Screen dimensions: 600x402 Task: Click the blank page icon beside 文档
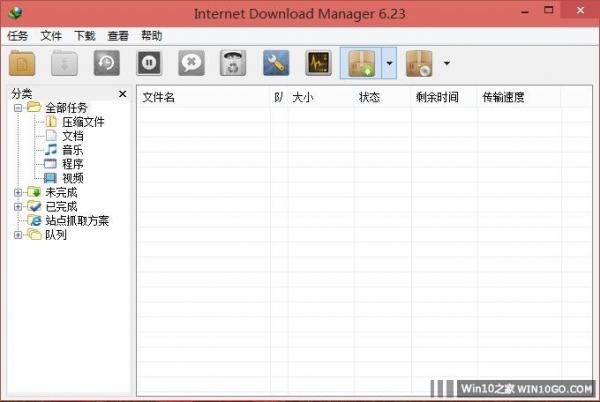pyautogui.click(x=51, y=135)
